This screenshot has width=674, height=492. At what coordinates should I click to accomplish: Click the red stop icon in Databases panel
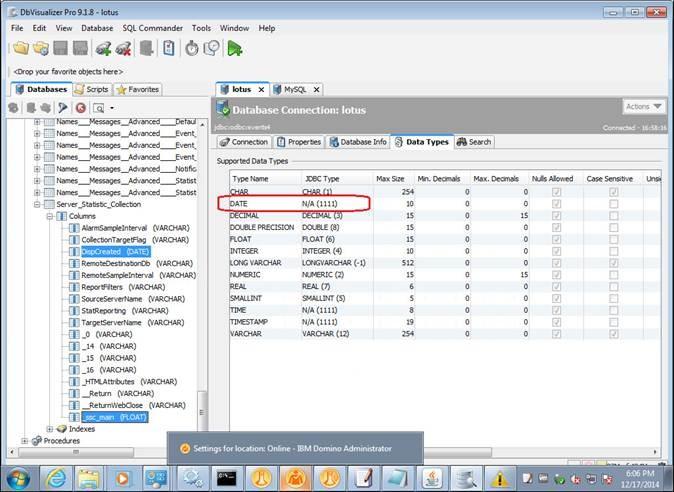point(80,108)
